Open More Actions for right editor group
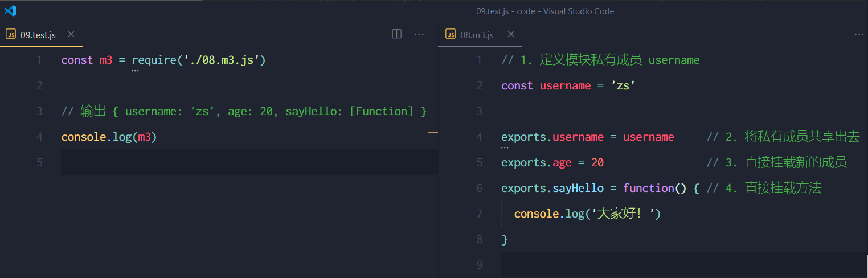This screenshot has height=278, width=868. (x=859, y=34)
